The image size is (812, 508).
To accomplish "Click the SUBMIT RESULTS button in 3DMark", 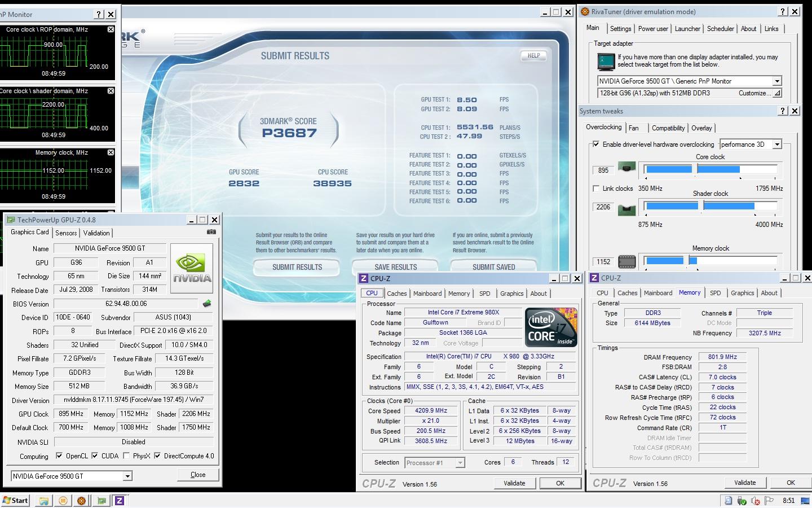I will [297, 267].
